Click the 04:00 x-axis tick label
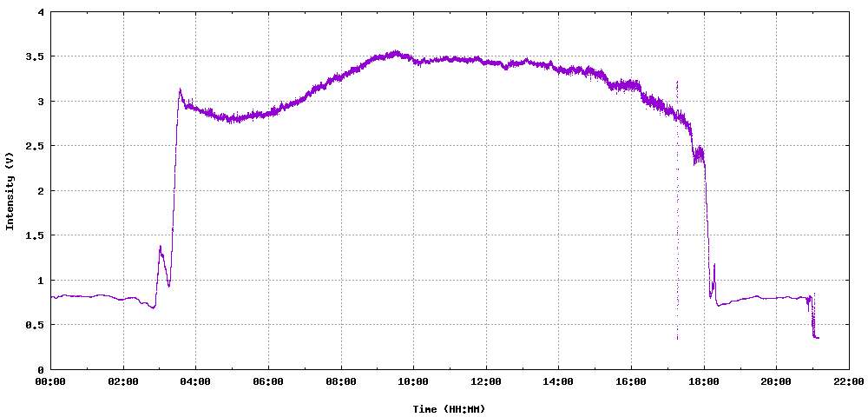868x417 pixels. [x=196, y=381]
